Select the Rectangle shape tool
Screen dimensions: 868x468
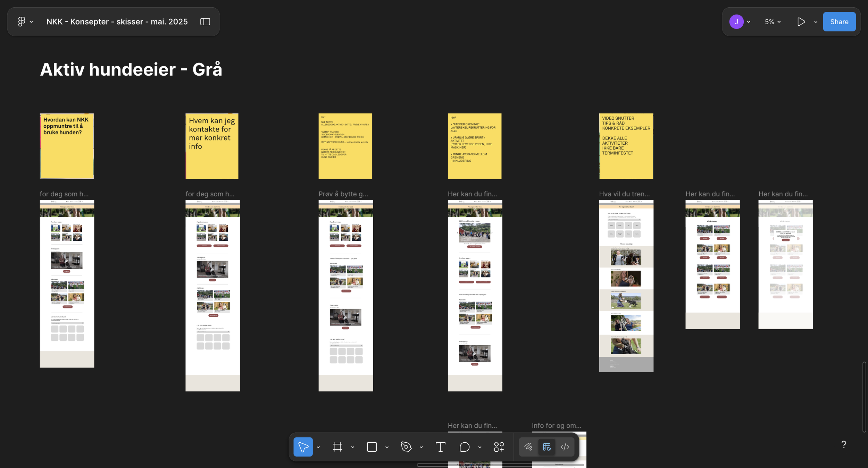[x=372, y=447]
